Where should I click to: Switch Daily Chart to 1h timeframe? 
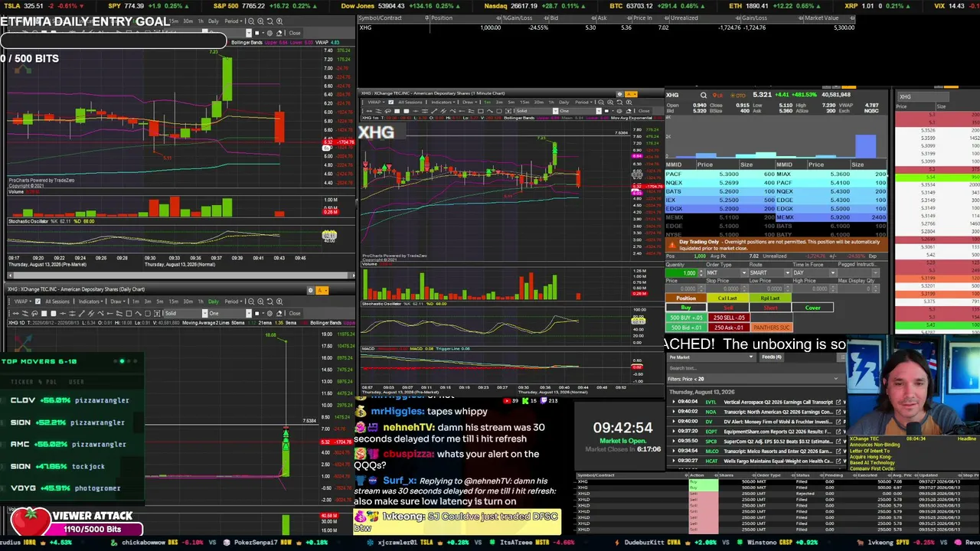click(x=201, y=302)
